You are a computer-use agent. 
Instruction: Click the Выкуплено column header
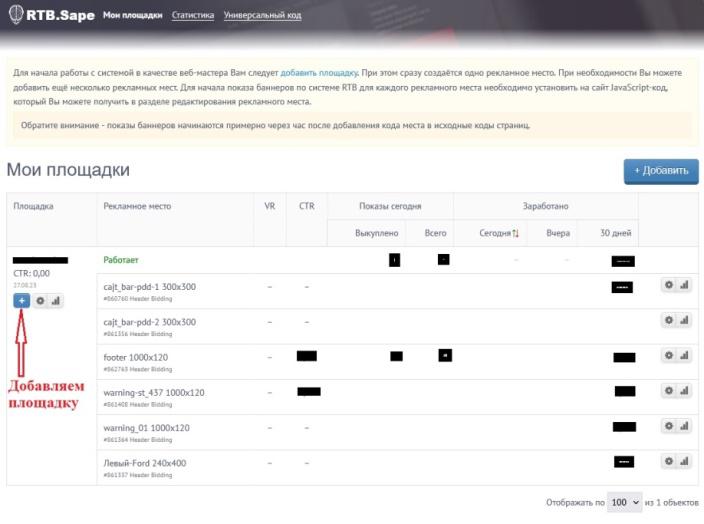(376, 233)
